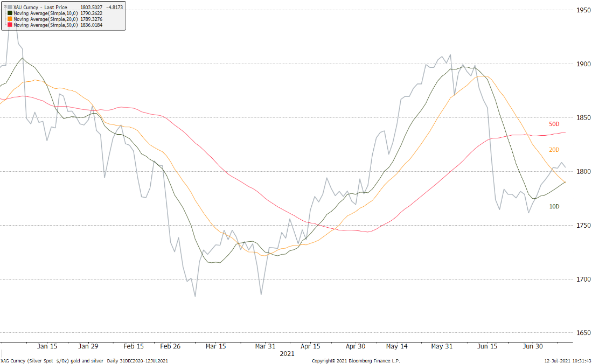Click the price change value -4.8173
Image resolution: width=592 pixels, height=364 pixels.
[114, 7]
